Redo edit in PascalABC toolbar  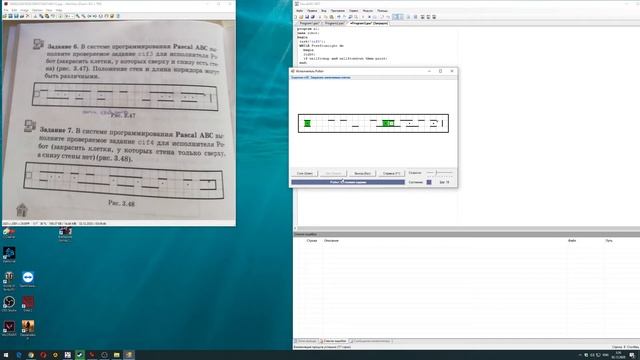click(344, 17)
